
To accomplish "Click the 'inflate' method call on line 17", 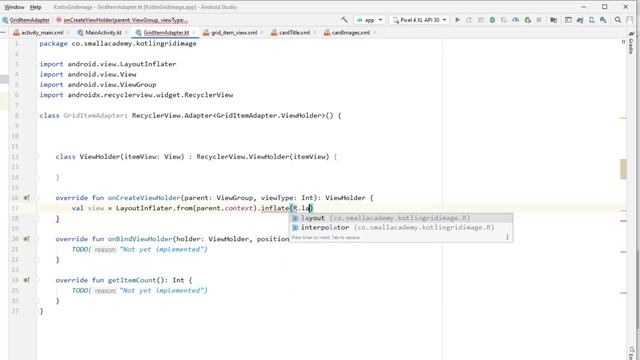I will tap(275, 208).
